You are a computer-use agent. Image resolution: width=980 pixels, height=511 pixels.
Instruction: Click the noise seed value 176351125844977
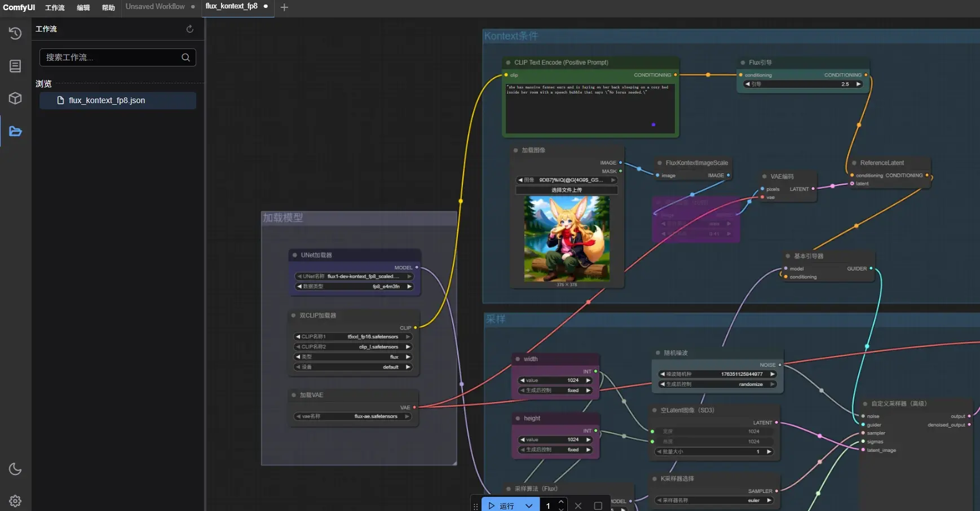[741, 374]
